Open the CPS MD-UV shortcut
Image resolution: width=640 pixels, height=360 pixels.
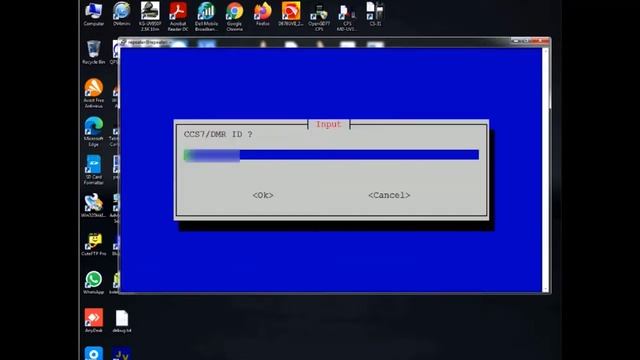[347, 16]
